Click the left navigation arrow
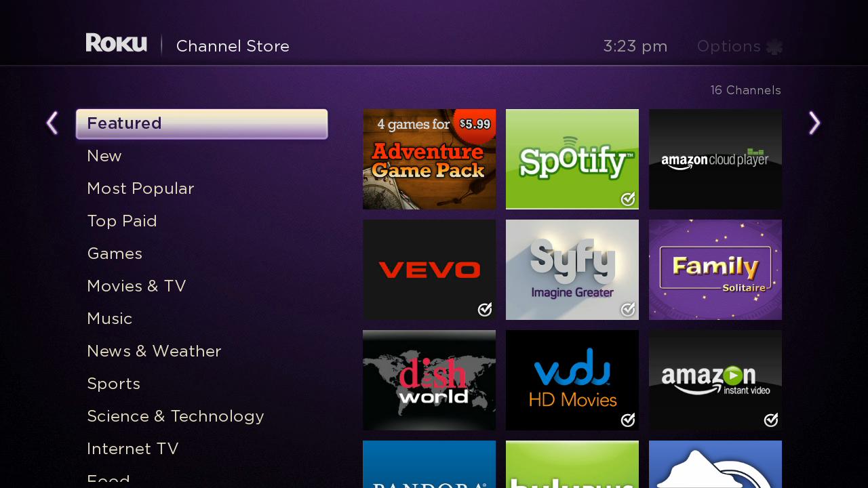 click(x=52, y=123)
